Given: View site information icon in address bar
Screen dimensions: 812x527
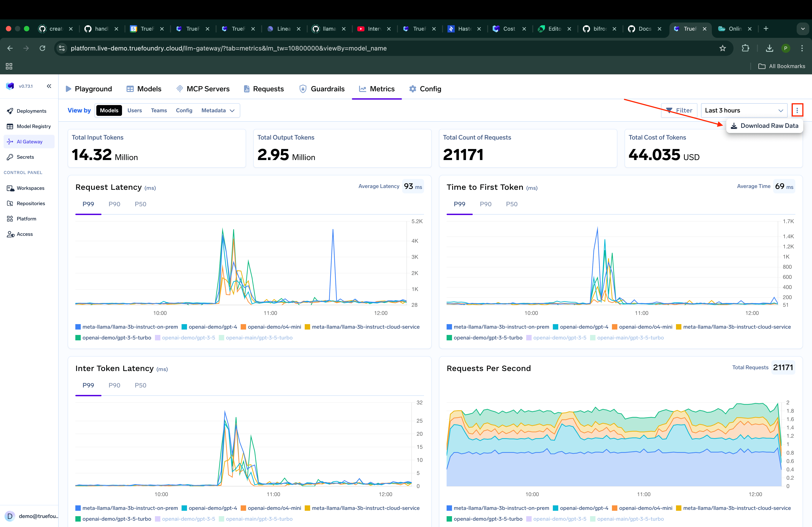Looking at the screenshot, I should click(x=62, y=48).
